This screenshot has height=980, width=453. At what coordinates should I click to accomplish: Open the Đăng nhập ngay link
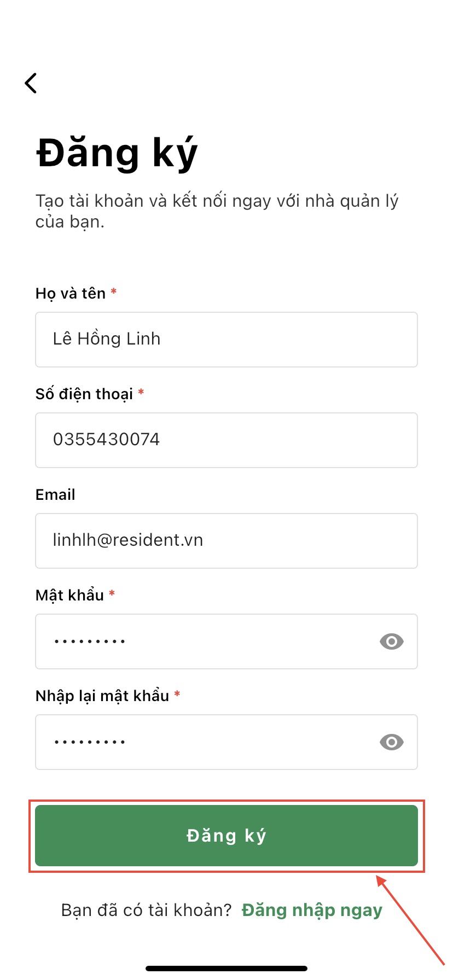coord(312,910)
